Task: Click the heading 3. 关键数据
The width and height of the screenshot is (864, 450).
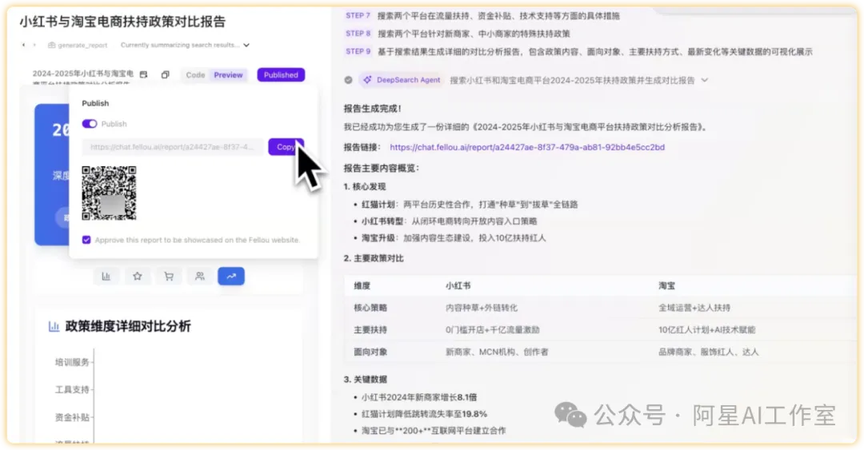Action: tap(365, 379)
